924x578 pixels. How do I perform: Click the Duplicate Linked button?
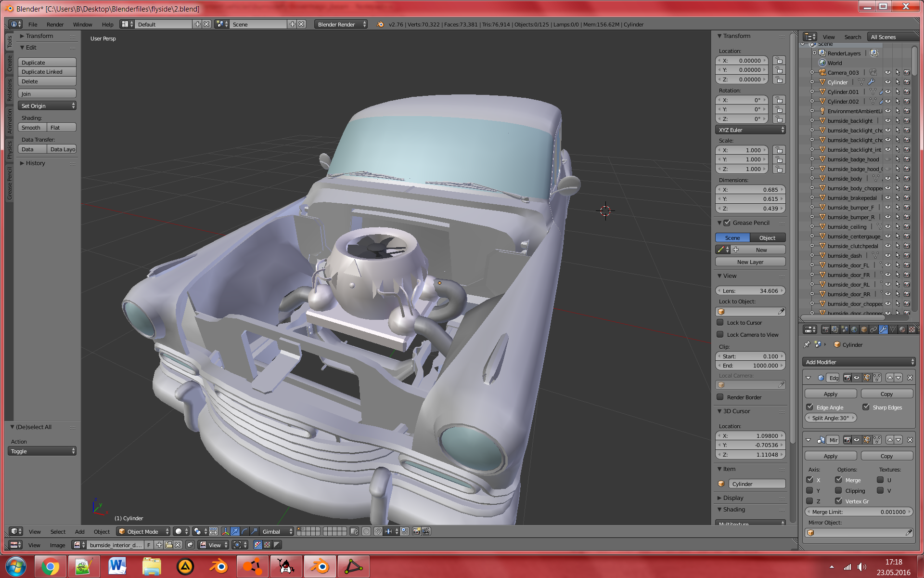click(47, 72)
